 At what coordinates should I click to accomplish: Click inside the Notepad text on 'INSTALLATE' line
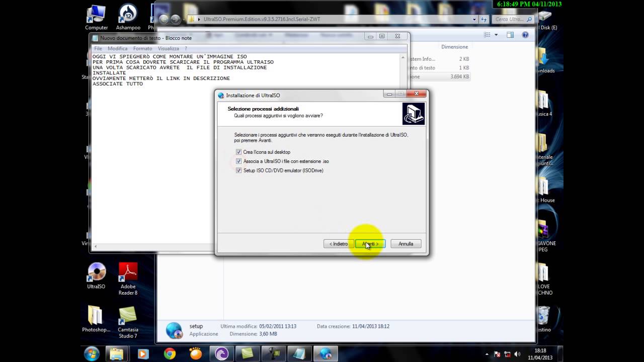109,73
